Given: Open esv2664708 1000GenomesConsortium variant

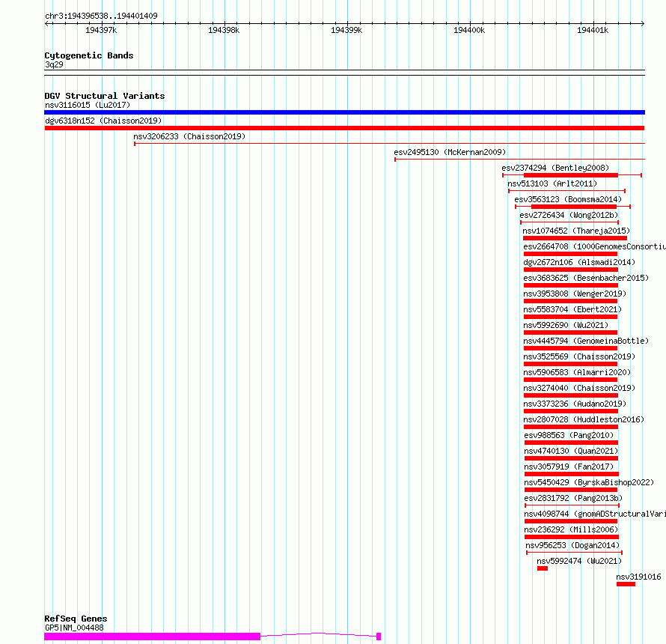Looking at the screenshot, I should click(595, 246).
